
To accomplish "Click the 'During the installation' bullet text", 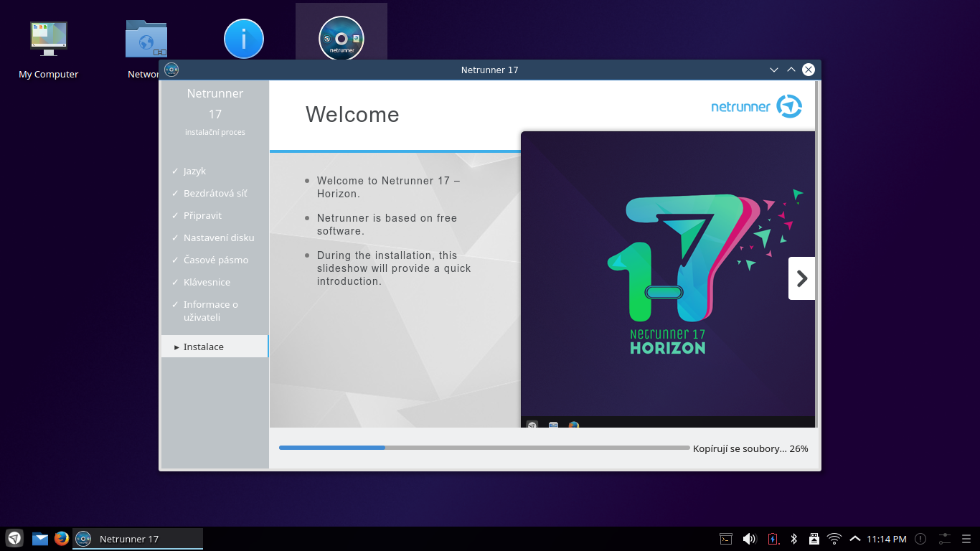I will [394, 268].
